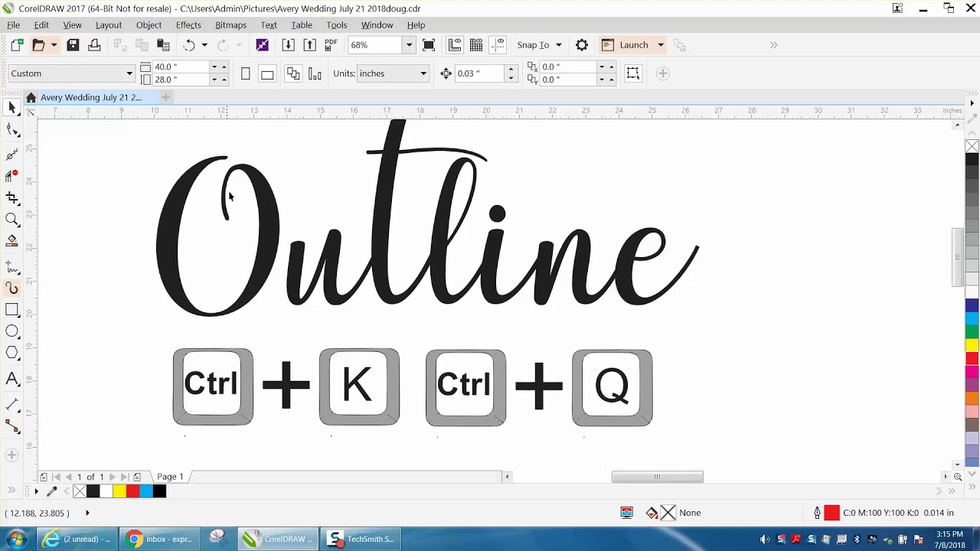Viewport: 980px width, 551px height.
Task: Click Publish to PDF icon
Action: 331,45
